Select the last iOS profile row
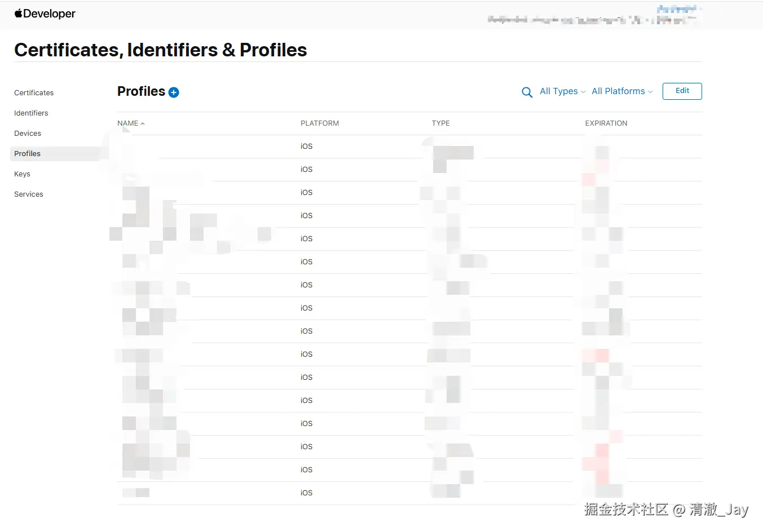 point(409,493)
